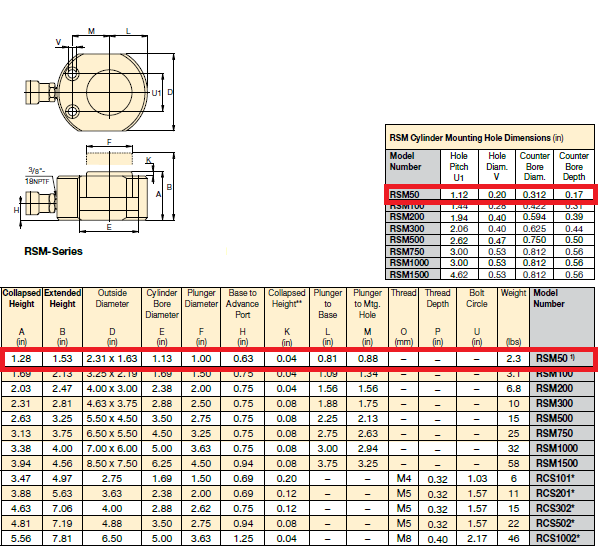Screen dimensions: 600x547
Task: Select Outside Diameter D column header
Action: click(112, 317)
